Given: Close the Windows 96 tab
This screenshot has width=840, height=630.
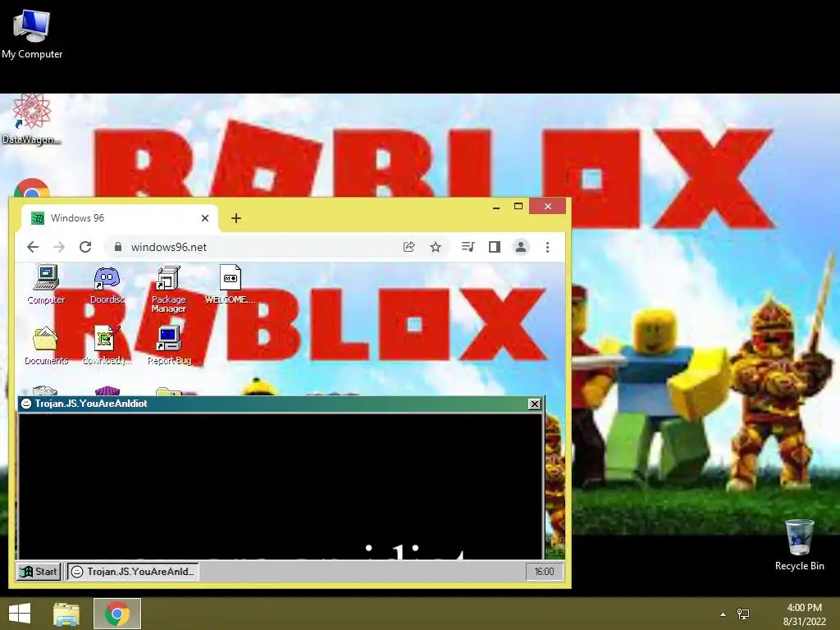Looking at the screenshot, I should 204,218.
